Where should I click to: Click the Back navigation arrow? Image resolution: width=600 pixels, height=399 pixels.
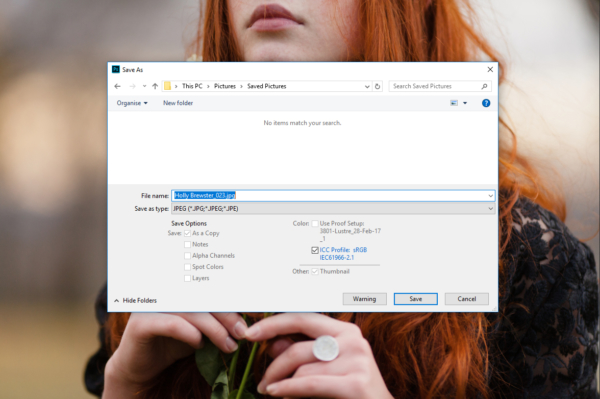[117, 86]
